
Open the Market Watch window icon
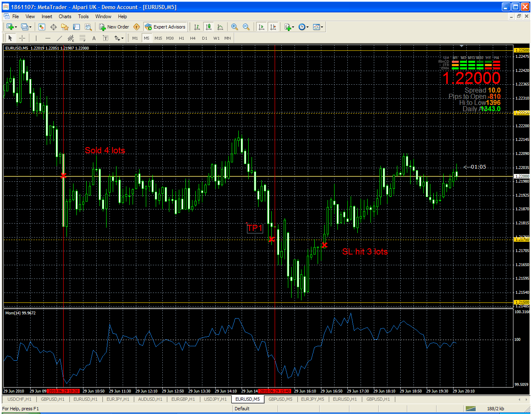point(42,27)
